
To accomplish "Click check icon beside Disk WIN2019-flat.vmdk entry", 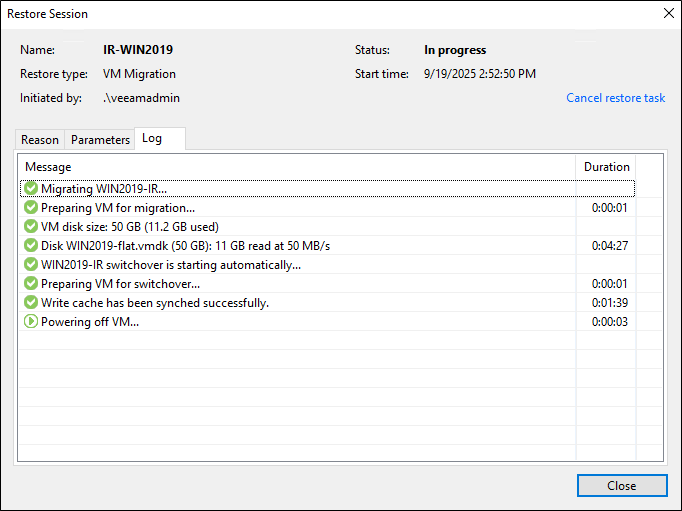I will tap(31, 246).
